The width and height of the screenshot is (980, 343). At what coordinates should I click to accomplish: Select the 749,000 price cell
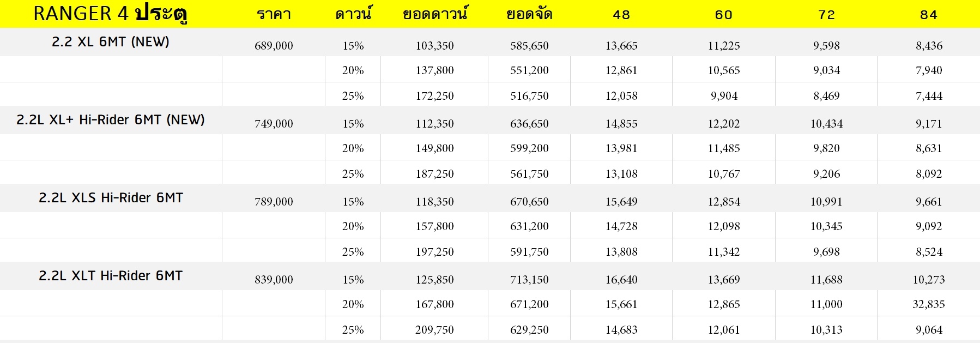[274, 124]
